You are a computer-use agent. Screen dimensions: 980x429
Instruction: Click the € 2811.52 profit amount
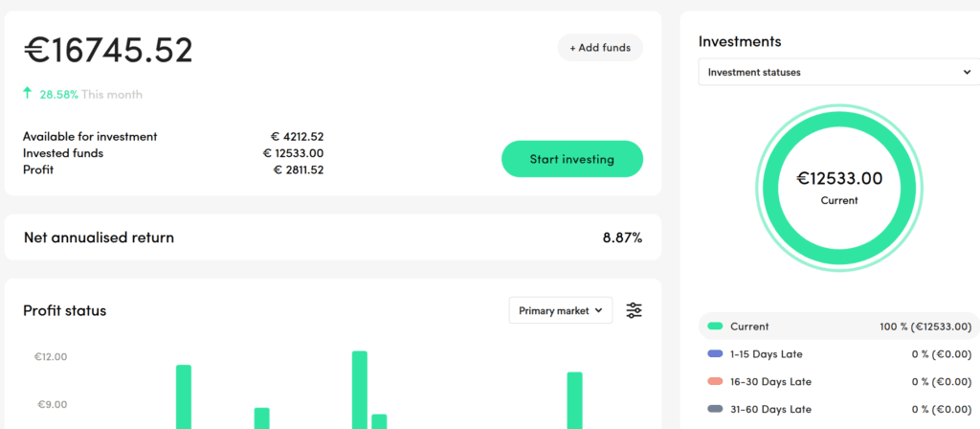[299, 169]
